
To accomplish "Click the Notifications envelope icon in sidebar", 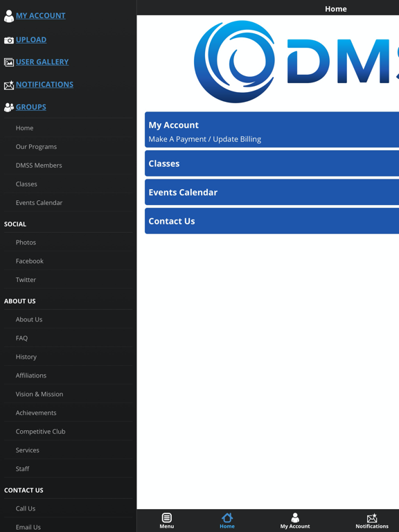I will pyautogui.click(x=9, y=85).
